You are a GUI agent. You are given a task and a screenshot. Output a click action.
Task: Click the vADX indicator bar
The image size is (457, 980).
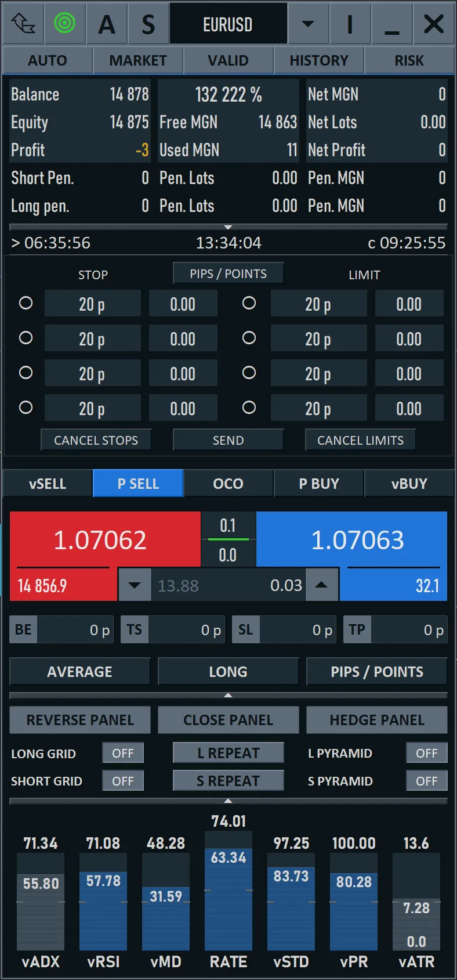tap(41, 902)
